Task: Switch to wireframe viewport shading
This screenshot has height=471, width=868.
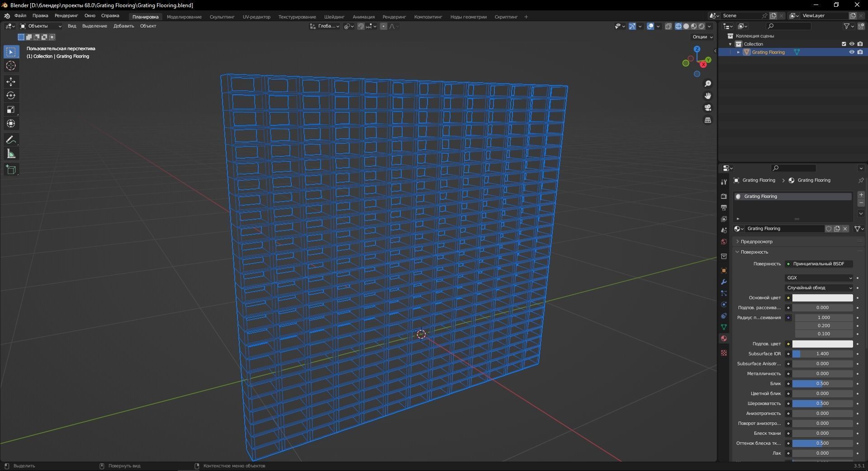Action: pos(678,26)
